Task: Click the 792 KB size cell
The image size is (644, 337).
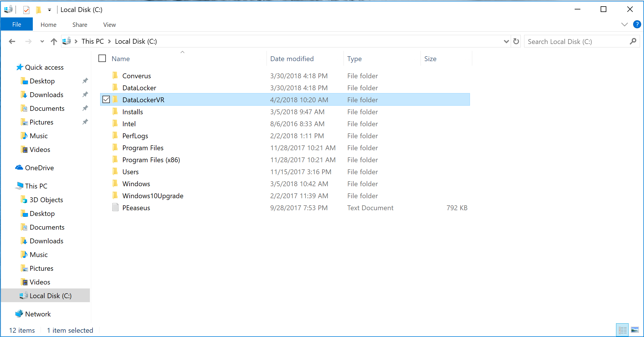Action: pyautogui.click(x=457, y=208)
